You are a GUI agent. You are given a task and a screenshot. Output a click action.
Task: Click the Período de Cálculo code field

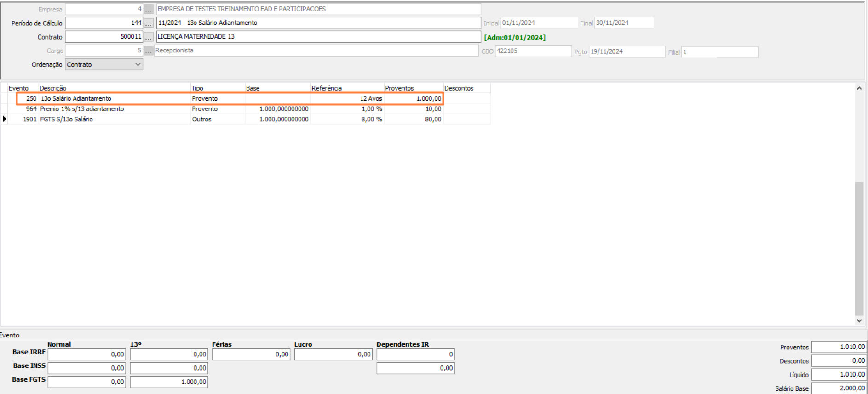click(x=103, y=23)
